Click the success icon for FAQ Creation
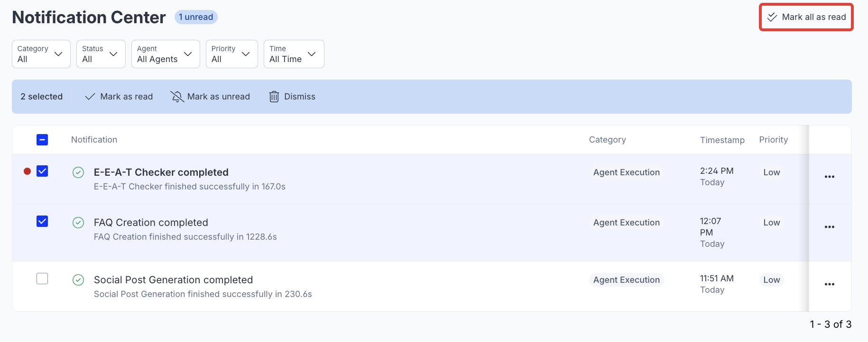 coord(78,223)
